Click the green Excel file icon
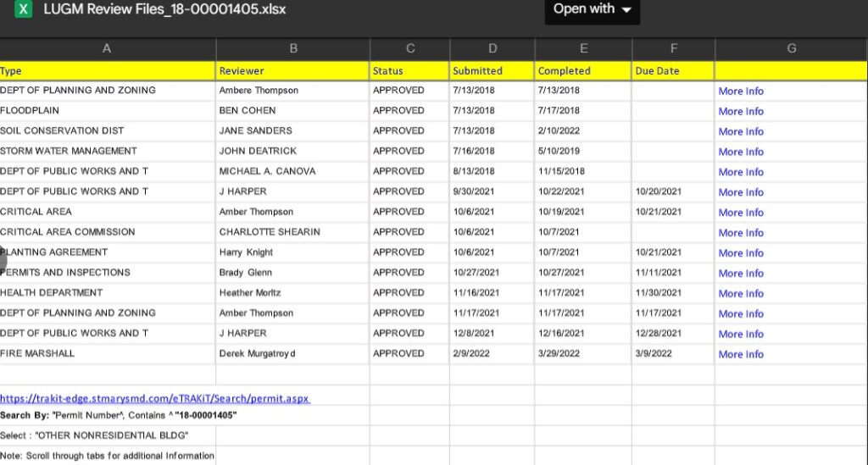This screenshot has height=465, width=868. coord(23,8)
